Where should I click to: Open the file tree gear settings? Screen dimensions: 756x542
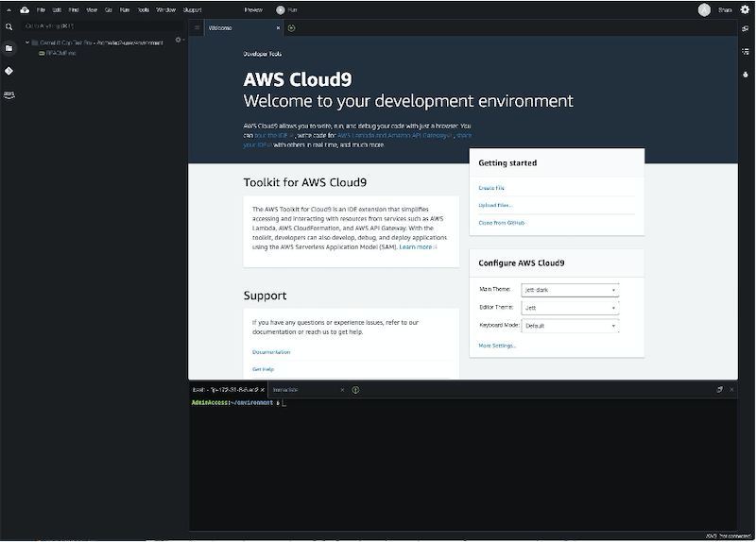click(179, 40)
